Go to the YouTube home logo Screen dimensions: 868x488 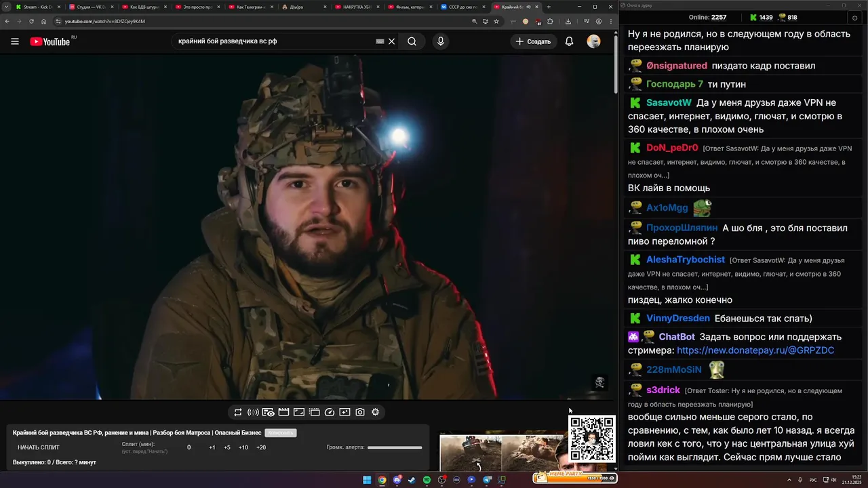pos(50,41)
